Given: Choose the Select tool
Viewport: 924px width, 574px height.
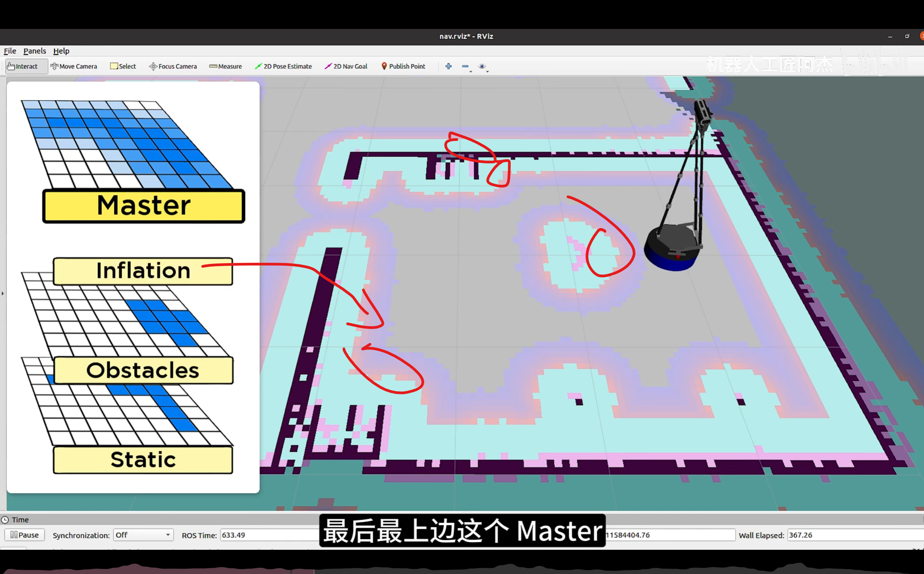Looking at the screenshot, I should (123, 67).
